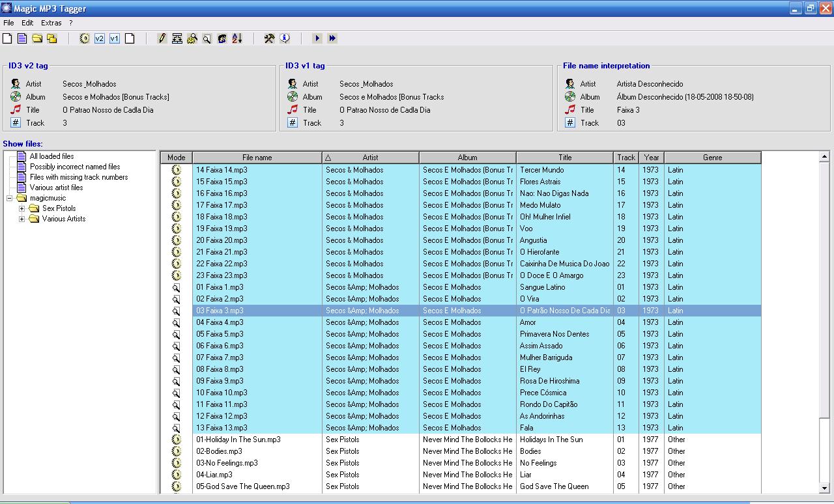Open the Extras menu
This screenshot has width=834, height=504.
(51, 23)
